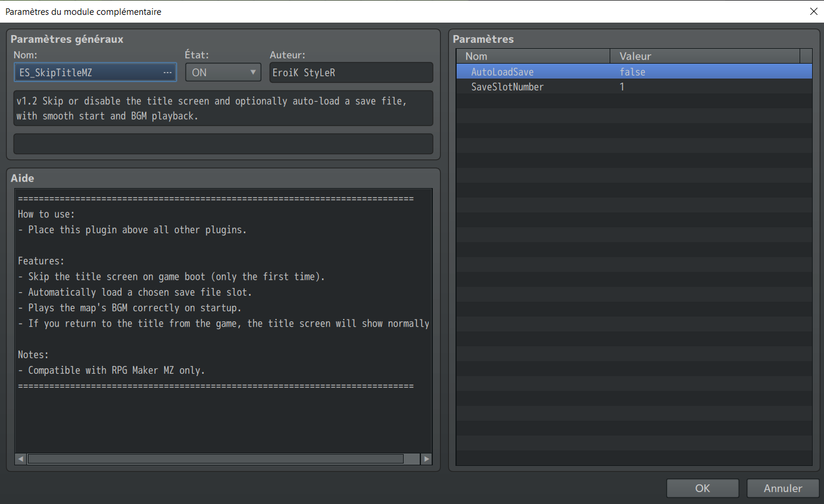Click the false value of AutoLoadSave

(x=632, y=72)
